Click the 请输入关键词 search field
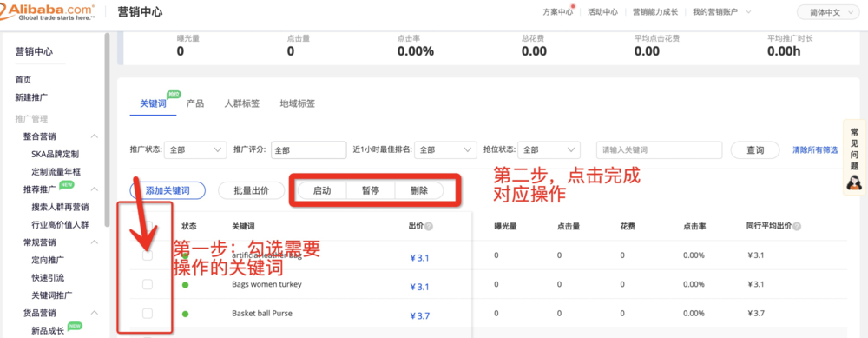The height and width of the screenshot is (338, 868). pyautogui.click(x=659, y=149)
